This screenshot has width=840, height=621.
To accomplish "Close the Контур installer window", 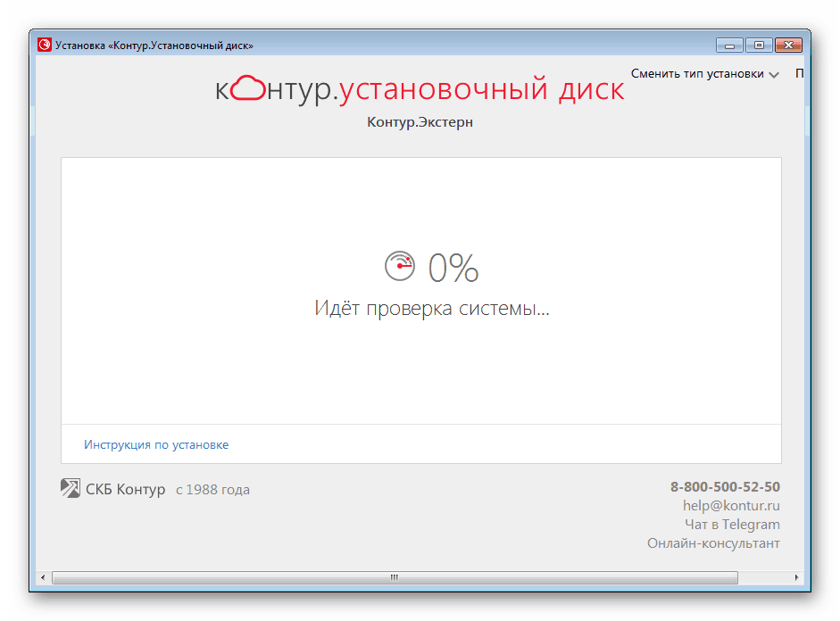I will click(787, 45).
